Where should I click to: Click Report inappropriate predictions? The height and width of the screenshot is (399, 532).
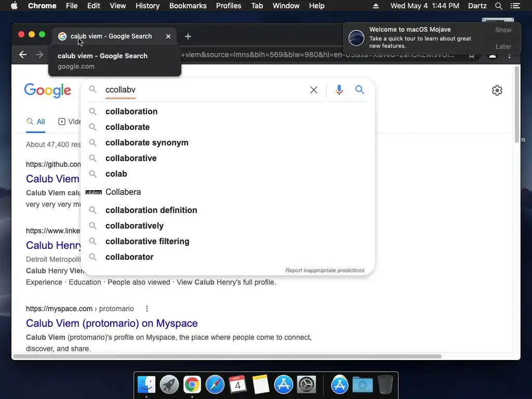coord(325,270)
